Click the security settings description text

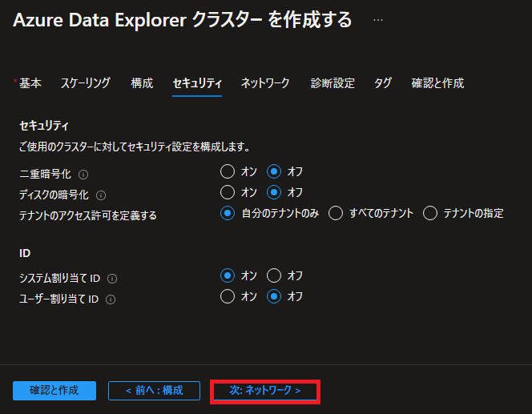[x=135, y=147]
